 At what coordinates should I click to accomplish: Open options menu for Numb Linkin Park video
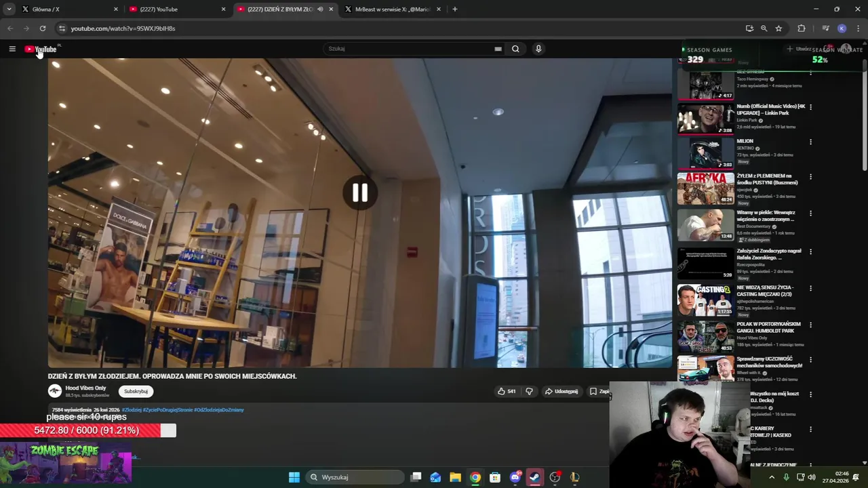(x=810, y=107)
